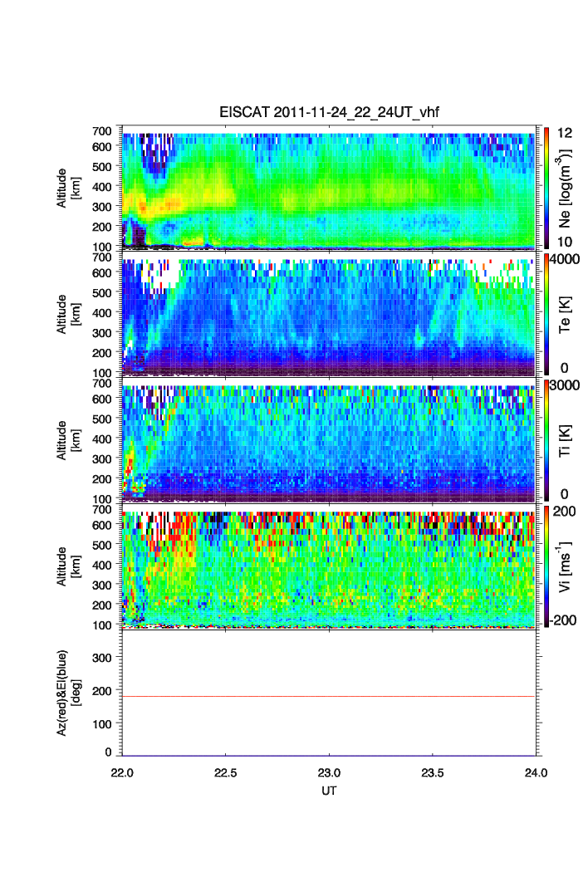Image resolution: width=588 pixels, height=882 pixels.
Task: Click the Ti color bar
Action: coord(546,440)
